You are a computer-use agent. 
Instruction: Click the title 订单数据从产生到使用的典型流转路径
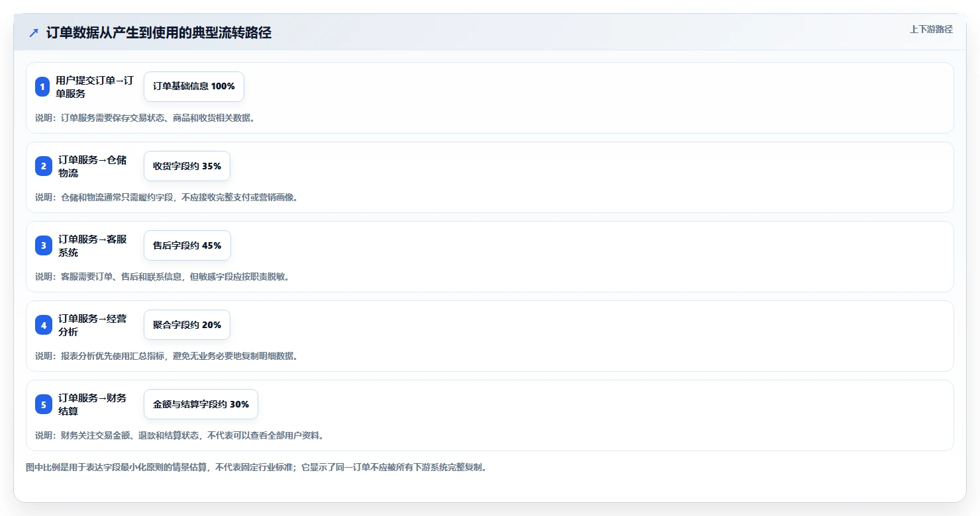tap(159, 33)
